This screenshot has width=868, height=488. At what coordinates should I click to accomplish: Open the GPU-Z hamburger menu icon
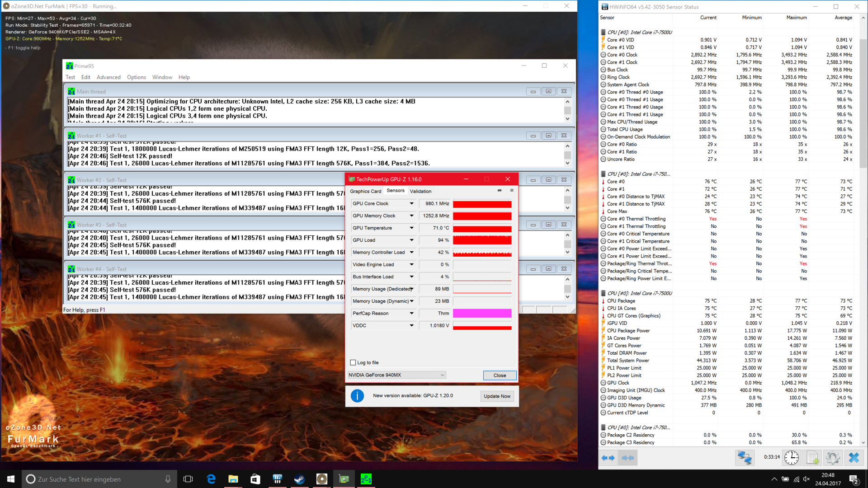pos(512,191)
